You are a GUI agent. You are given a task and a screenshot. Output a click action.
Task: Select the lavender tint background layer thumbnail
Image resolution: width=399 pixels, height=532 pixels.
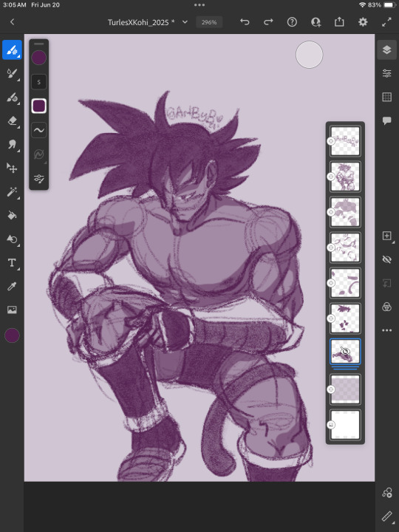(x=345, y=389)
